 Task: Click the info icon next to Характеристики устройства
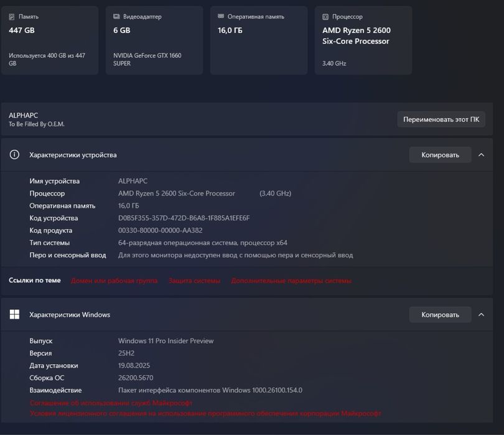[x=14, y=154]
